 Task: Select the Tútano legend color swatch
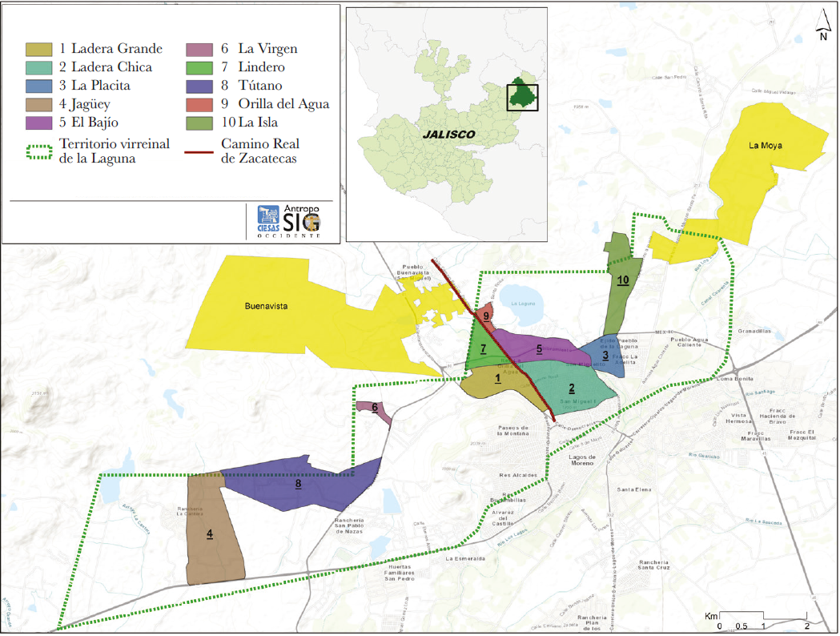click(199, 86)
